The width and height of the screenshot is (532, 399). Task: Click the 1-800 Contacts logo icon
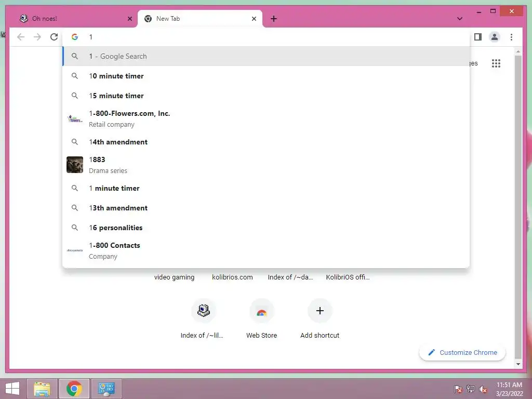tap(75, 250)
